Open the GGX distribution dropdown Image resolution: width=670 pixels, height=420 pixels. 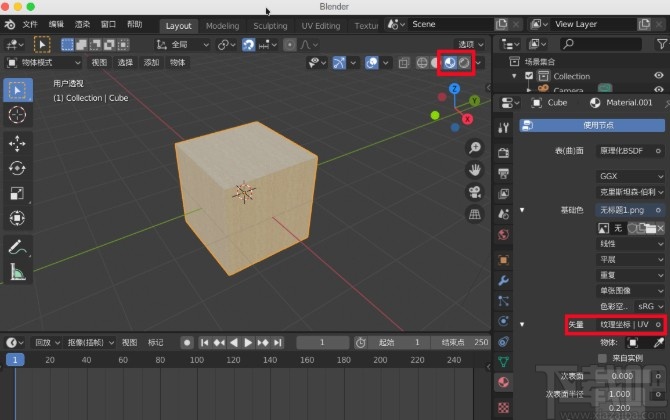[x=630, y=175]
